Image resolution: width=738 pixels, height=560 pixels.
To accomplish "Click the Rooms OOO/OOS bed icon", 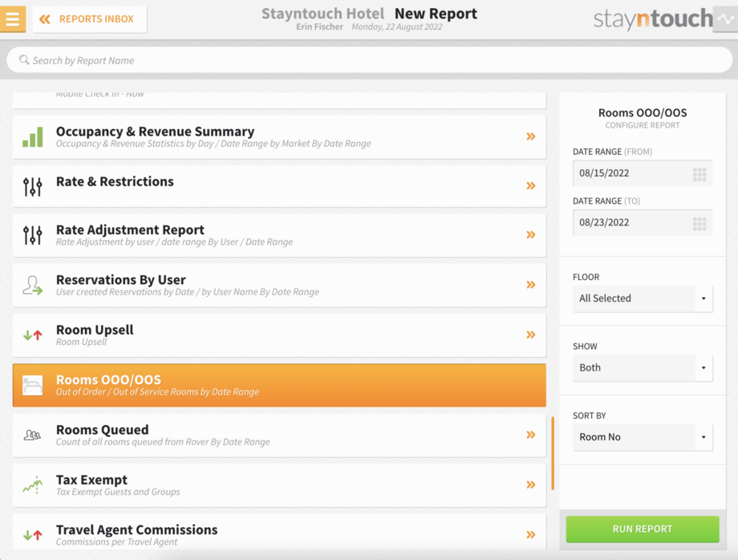I will 32,385.
